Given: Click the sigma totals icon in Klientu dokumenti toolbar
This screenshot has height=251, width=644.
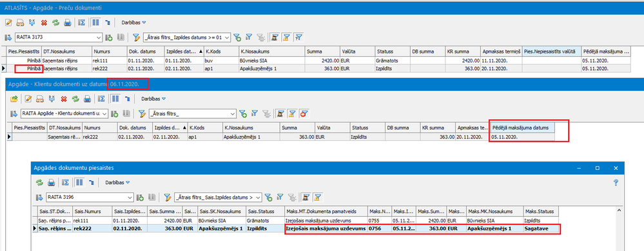Looking at the screenshot, I should coord(101,98).
